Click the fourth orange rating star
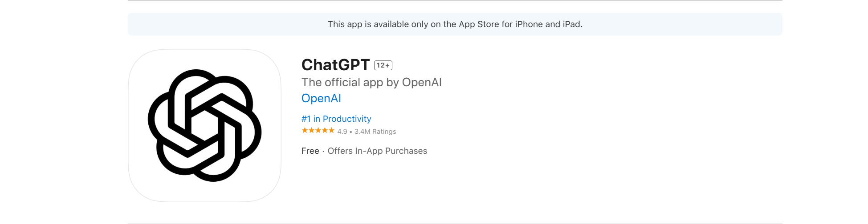Viewport: 868px width, 224px height. [325, 130]
